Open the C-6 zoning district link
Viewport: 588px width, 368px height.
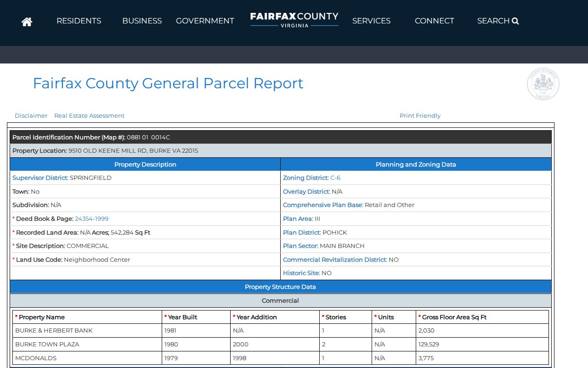[x=335, y=178]
